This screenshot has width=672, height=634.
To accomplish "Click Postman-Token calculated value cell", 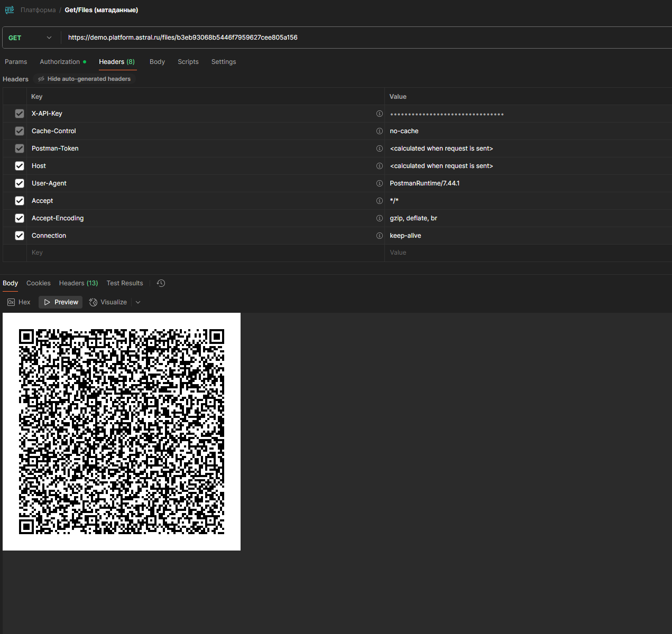I will 528,148.
